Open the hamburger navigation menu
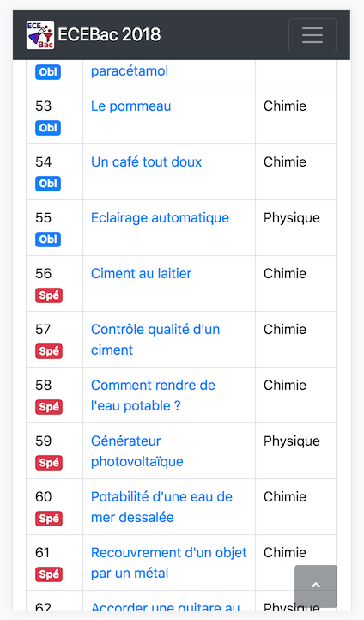Image resolution: width=364 pixels, height=620 pixels. point(312,35)
